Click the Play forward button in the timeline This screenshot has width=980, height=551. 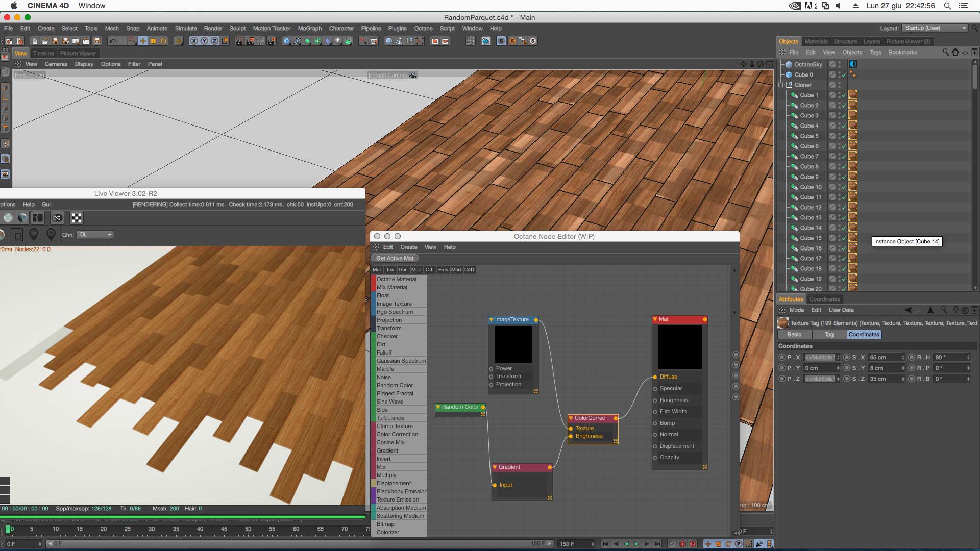[x=636, y=544]
